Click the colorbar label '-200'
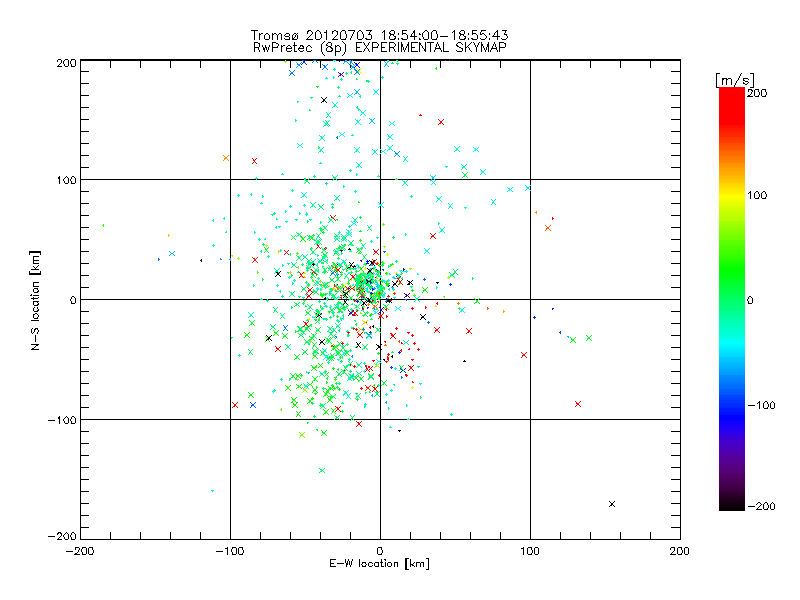Image resolution: width=800 pixels, height=600 pixels. click(761, 506)
